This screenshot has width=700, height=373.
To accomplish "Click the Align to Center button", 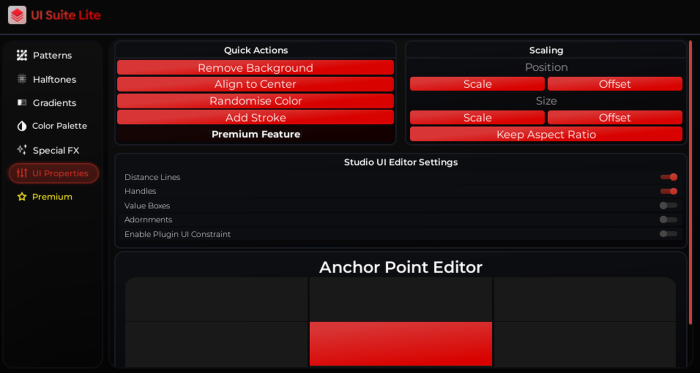I will pyautogui.click(x=255, y=84).
